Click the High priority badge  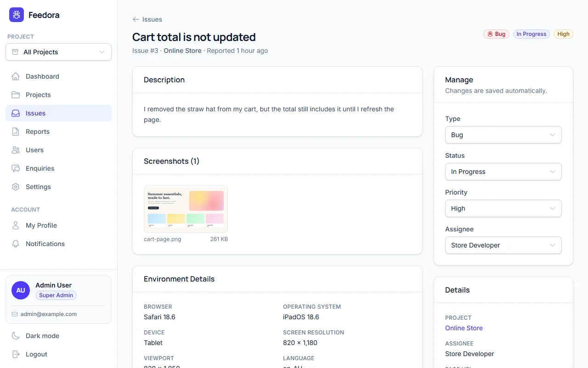[x=563, y=34]
